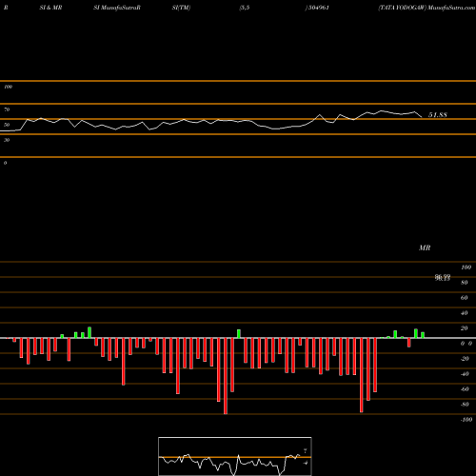The width and height of the screenshot is (476, 476).
Task: Click the '-20' label on MR right axis
Action: 465,359
